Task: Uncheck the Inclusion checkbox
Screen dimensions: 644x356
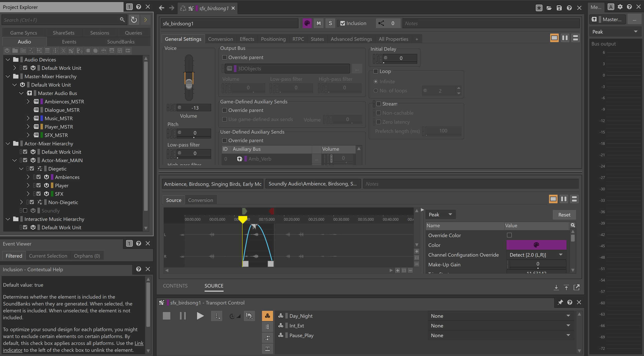Action: 343,23
